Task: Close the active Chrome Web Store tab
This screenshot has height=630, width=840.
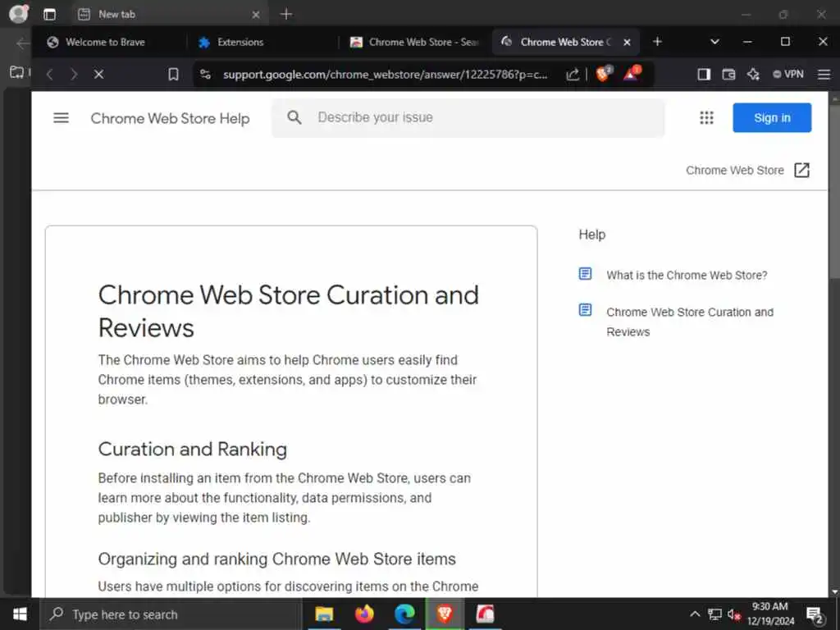Action: 627,42
